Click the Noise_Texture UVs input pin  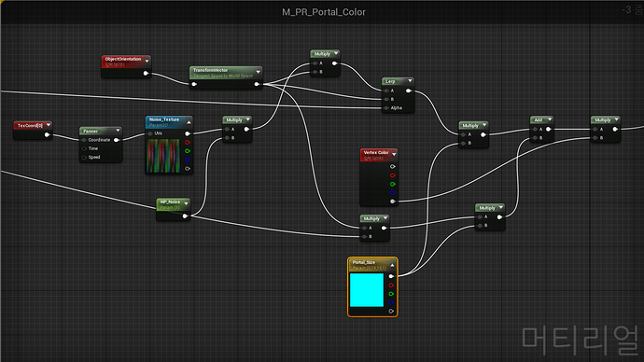[150, 133]
